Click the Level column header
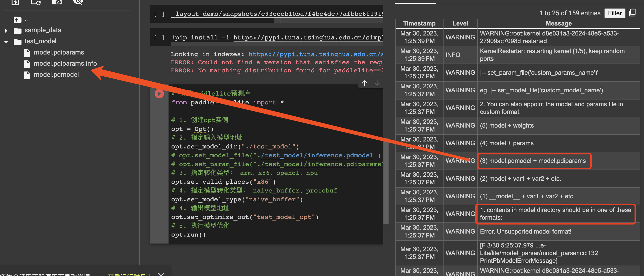 point(460,23)
